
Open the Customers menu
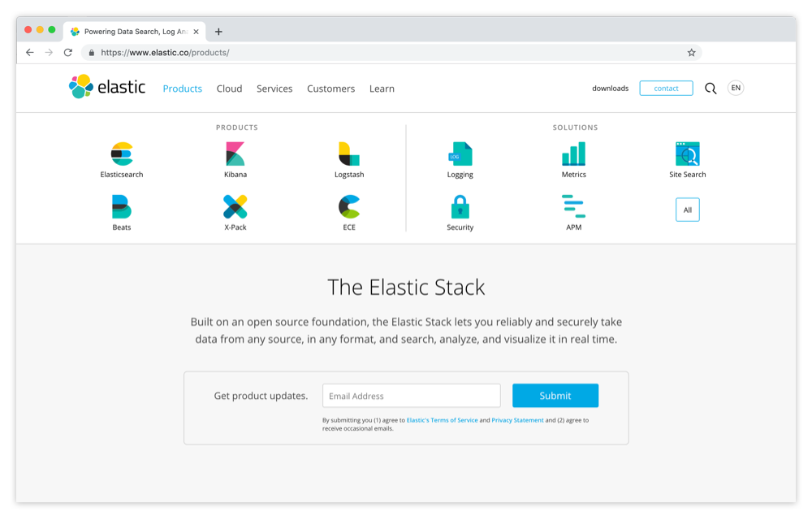(x=331, y=89)
